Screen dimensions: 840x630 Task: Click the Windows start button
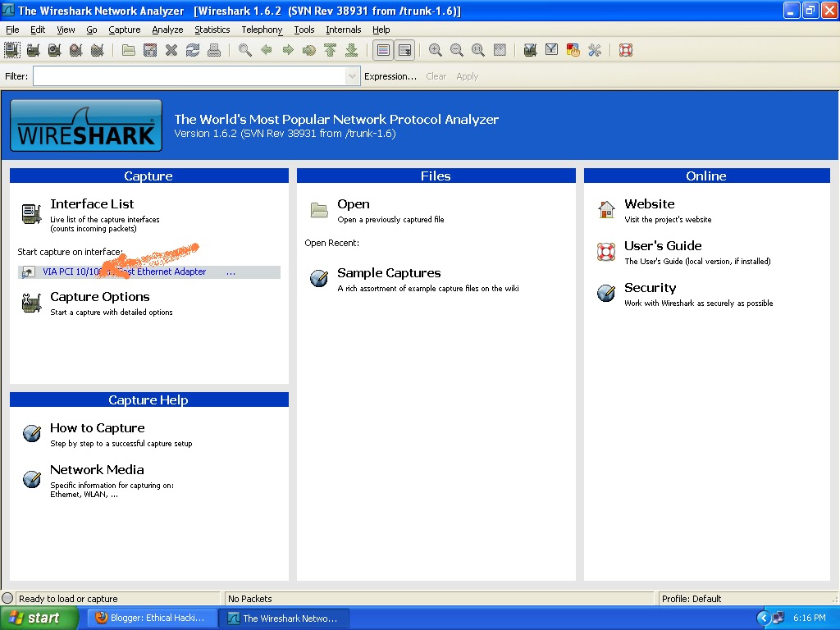(x=39, y=618)
